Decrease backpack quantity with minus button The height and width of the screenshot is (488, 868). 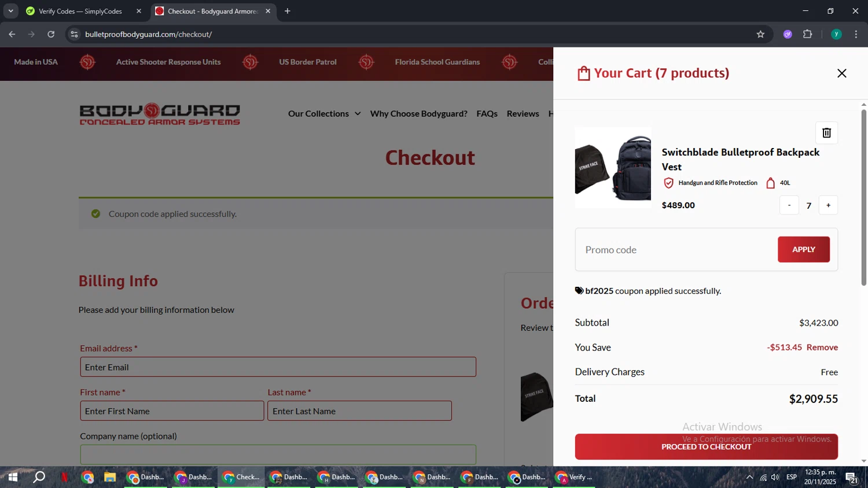pos(789,205)
